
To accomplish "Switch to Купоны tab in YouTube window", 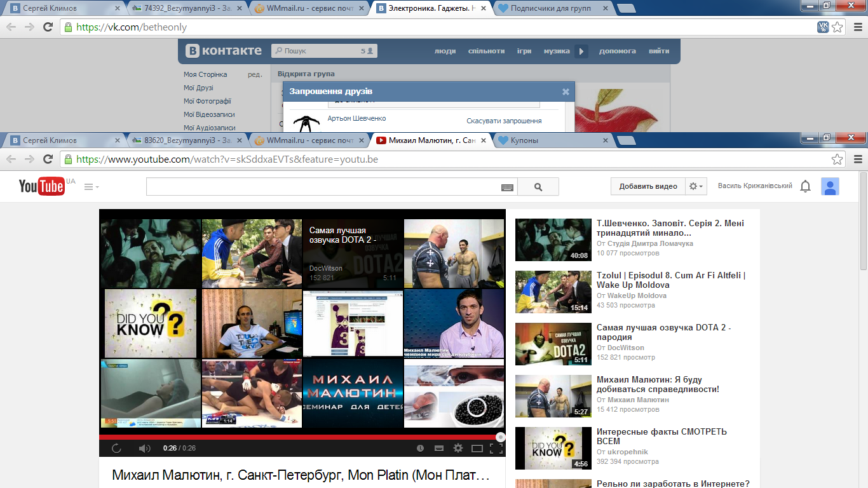I will (552, 140).
